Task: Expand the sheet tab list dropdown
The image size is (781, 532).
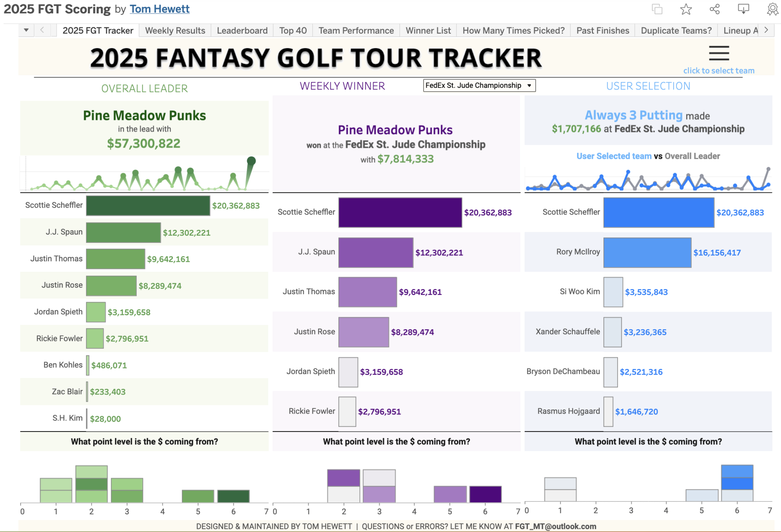Action: (x=26, y=30)
